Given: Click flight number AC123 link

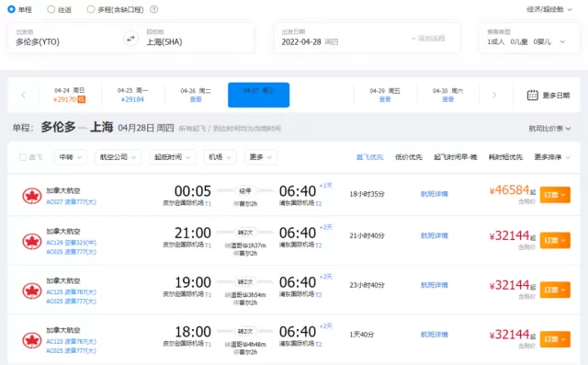Looking at the screenshot, I should click(x=72, y=341).
